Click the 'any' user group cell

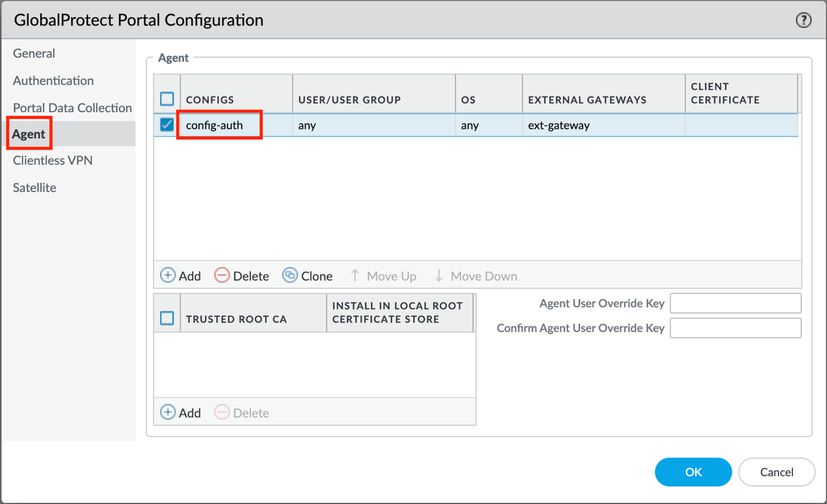pos(307,125)
